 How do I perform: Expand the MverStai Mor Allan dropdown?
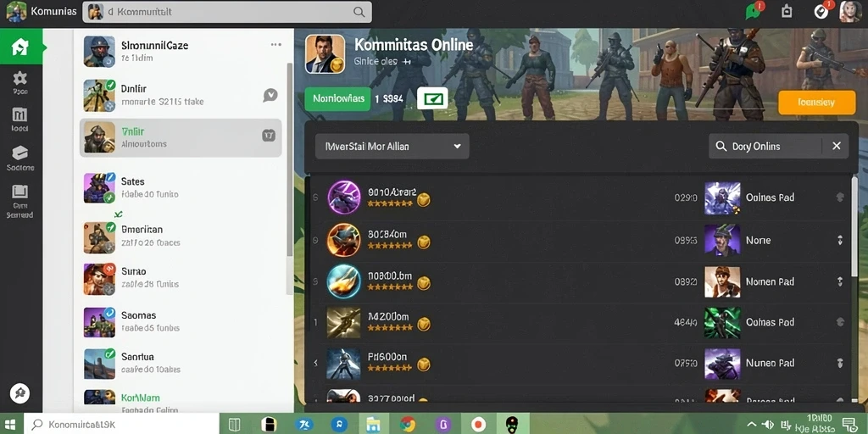[392, 146]
